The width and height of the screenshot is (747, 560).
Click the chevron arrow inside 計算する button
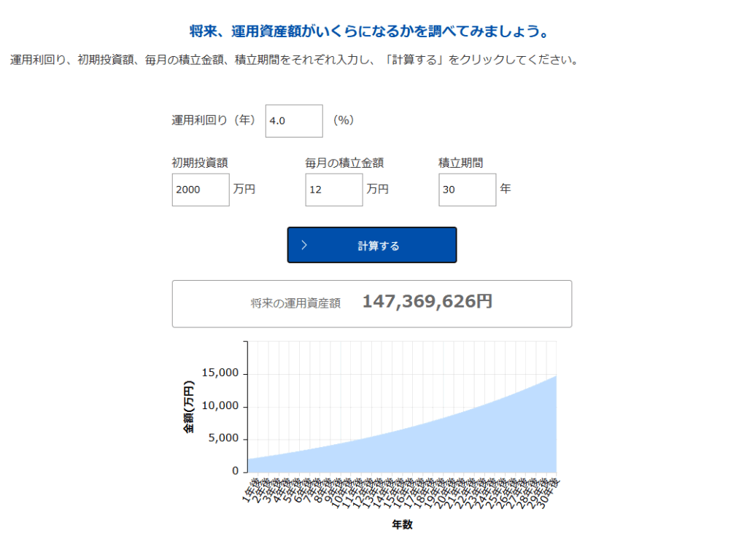[x=304, y=246]
